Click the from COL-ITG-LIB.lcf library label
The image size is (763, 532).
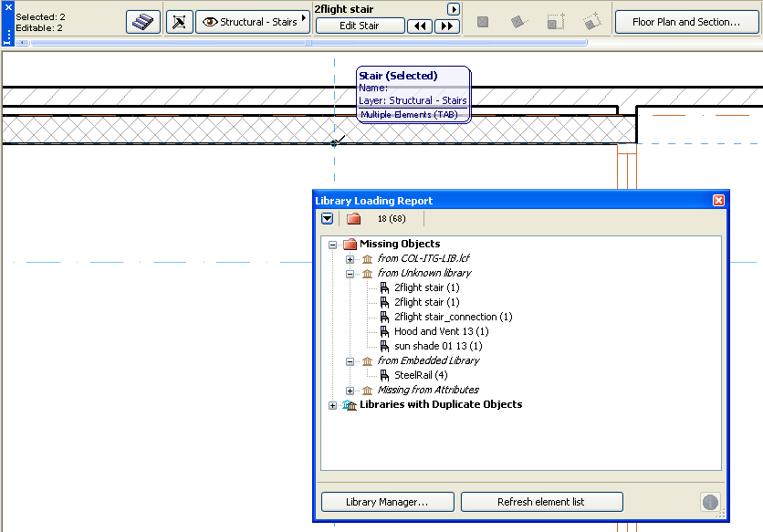423,258
